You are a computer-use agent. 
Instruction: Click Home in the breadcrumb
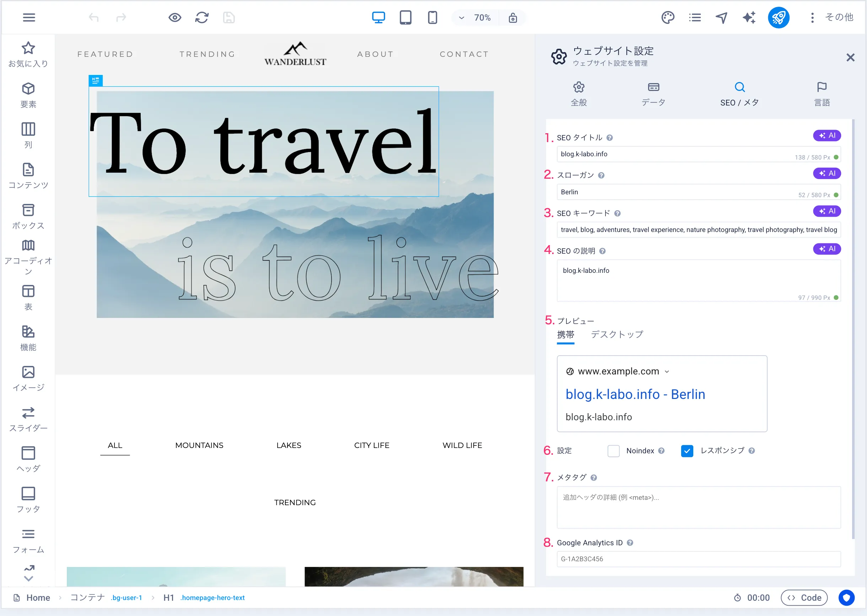click(x=38, y=598)
